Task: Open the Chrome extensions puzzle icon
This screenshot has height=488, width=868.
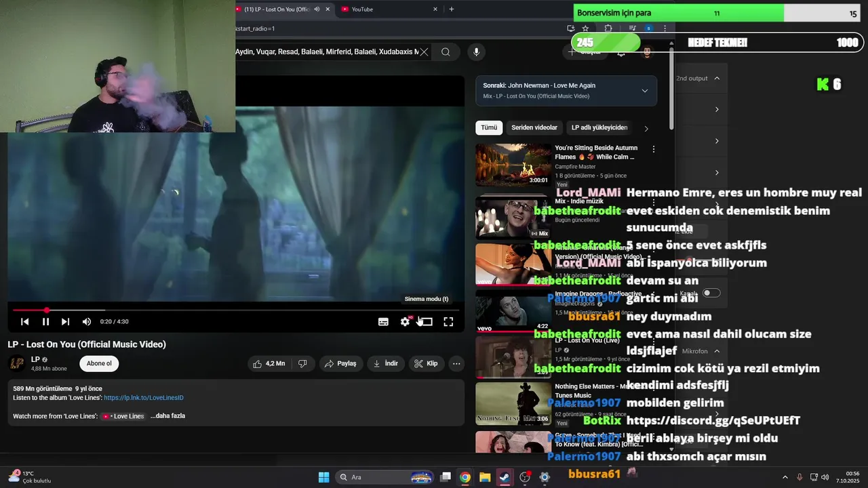Action: pyautogui.click(x=608, y=28)
